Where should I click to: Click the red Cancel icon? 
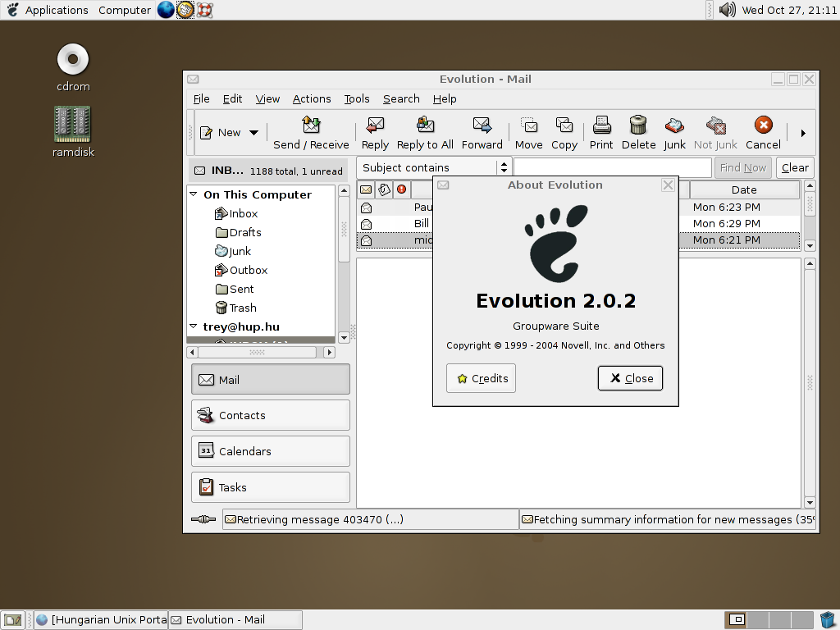(x=764, y=125)
